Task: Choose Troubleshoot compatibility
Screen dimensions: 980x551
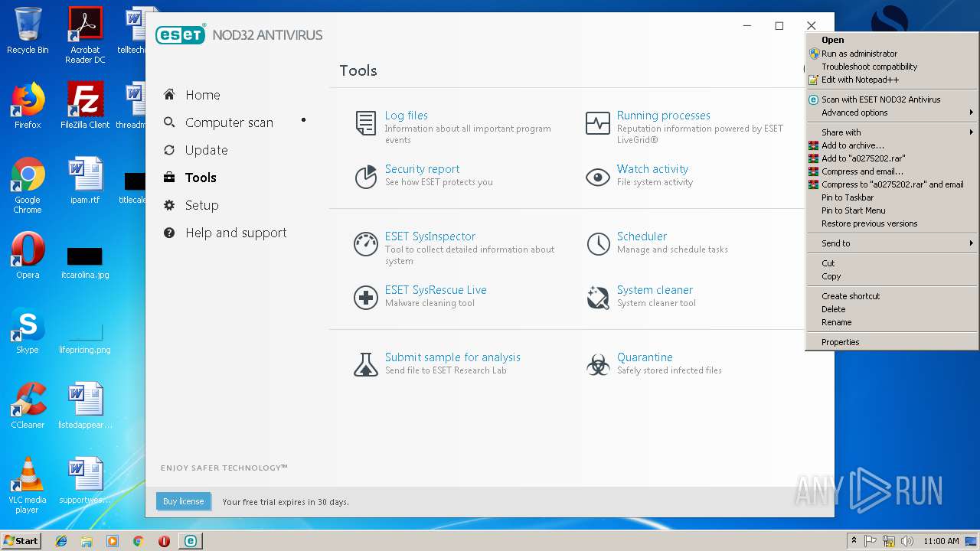Action: (x=892, y=67)
